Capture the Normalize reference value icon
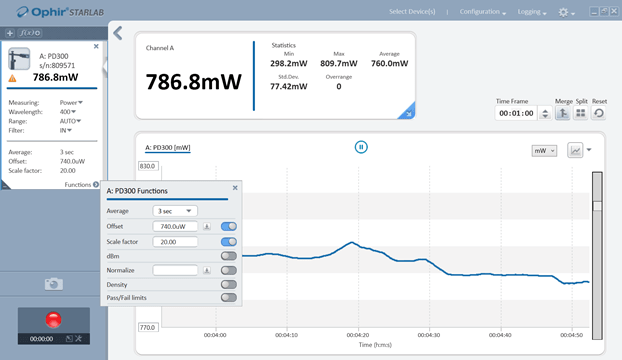 [x=207, y=270]
